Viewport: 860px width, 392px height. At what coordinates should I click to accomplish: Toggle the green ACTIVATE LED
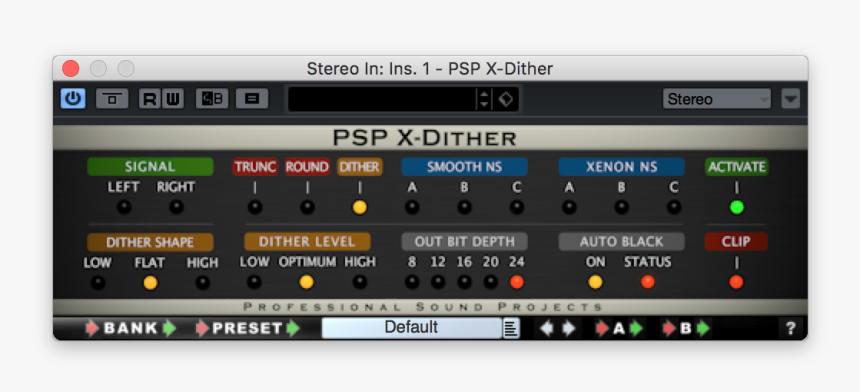click(x=737, y=207)
